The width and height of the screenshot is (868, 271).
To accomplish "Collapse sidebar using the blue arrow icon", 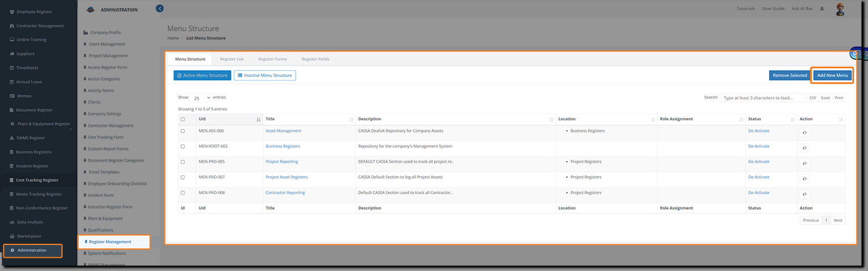I will click(160, 8).
